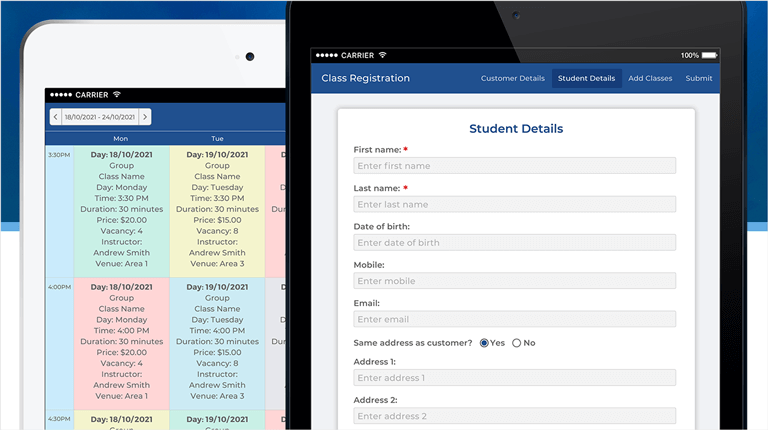Click the next week arrow button
The width and height of the screenshot is (768, 430).
tap(145, 117)
